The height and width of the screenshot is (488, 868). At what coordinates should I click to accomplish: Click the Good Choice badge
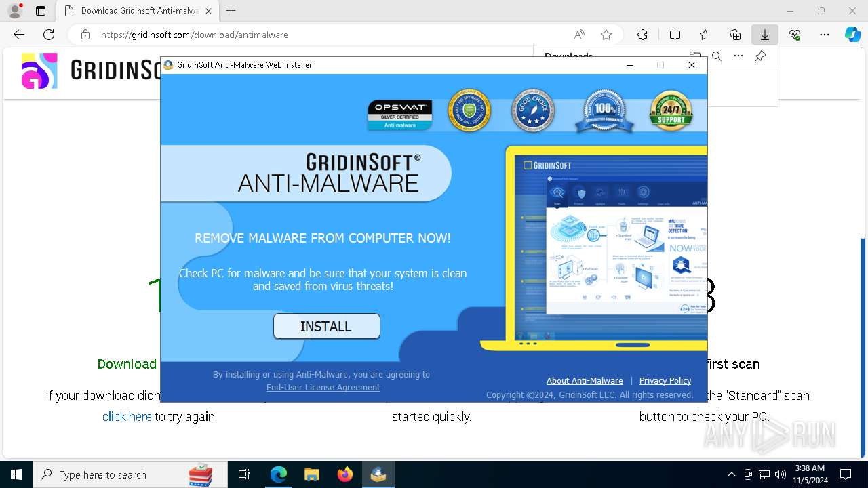[x=533, y=110]
